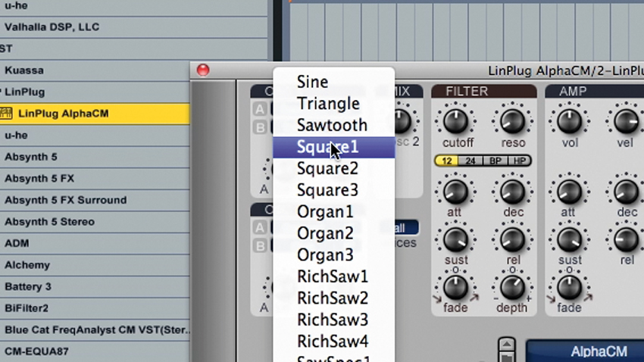Click the AlphaCM preset display
The image size is (644, 362).
click(585, 351)
